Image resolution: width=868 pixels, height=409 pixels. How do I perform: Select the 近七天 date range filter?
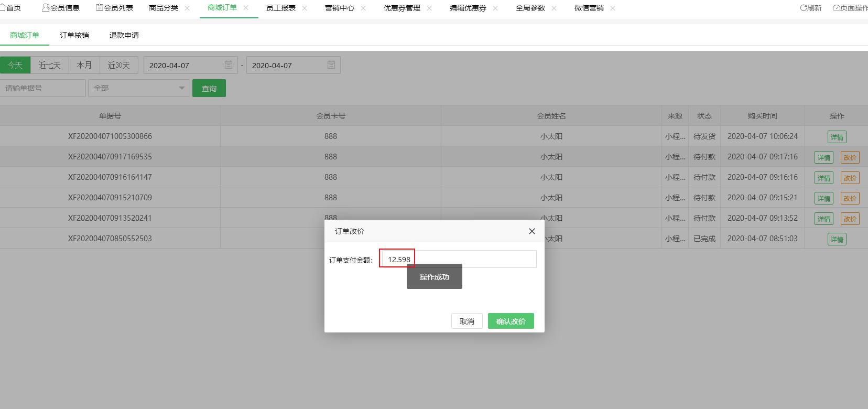(49, 65)
